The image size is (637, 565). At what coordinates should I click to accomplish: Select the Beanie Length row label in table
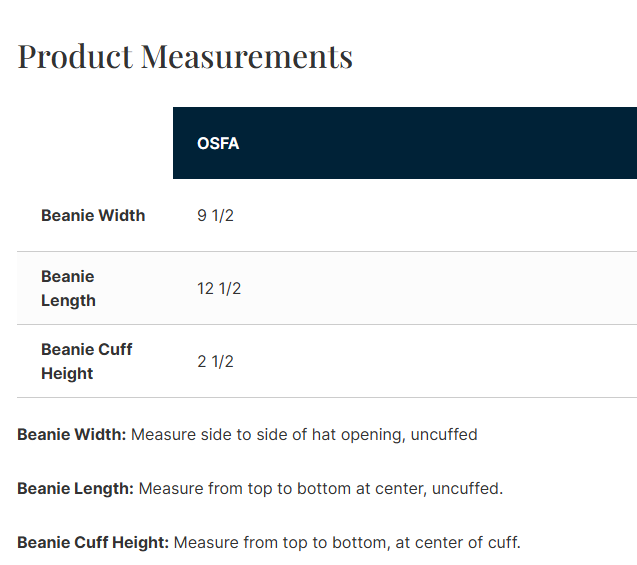coord(68,288)
